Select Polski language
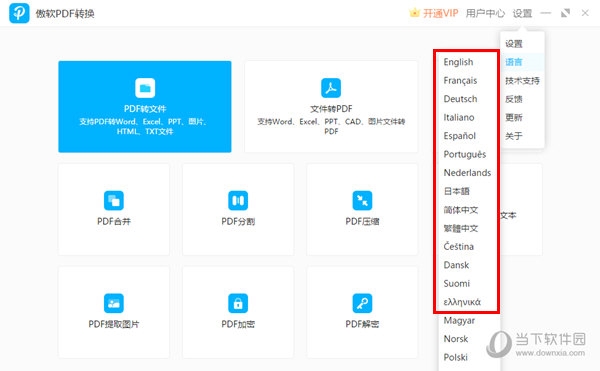The height and width of the screenshot is (371, 600). (x=455, y=357)
